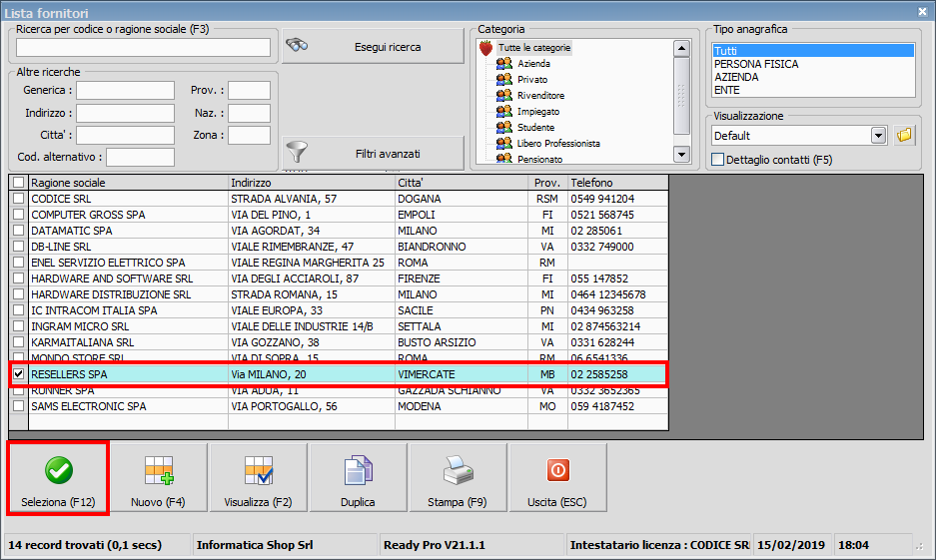The height and width of the screenshot is (560, 936).
Task: Focus the Naz. search field
Action: [249, 113]
